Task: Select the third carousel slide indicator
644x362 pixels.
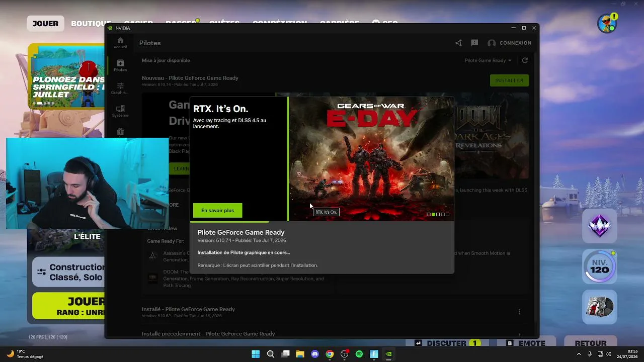Action: (438, 215)
